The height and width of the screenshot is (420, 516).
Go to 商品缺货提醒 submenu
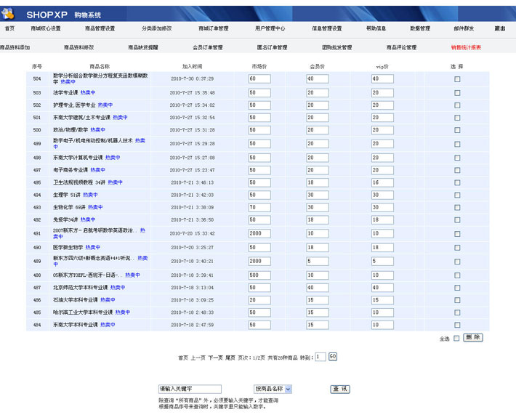coord(143,47)
